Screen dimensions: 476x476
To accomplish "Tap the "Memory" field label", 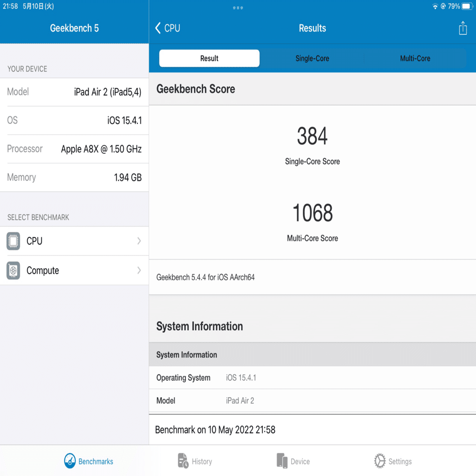I will point(21,178).
